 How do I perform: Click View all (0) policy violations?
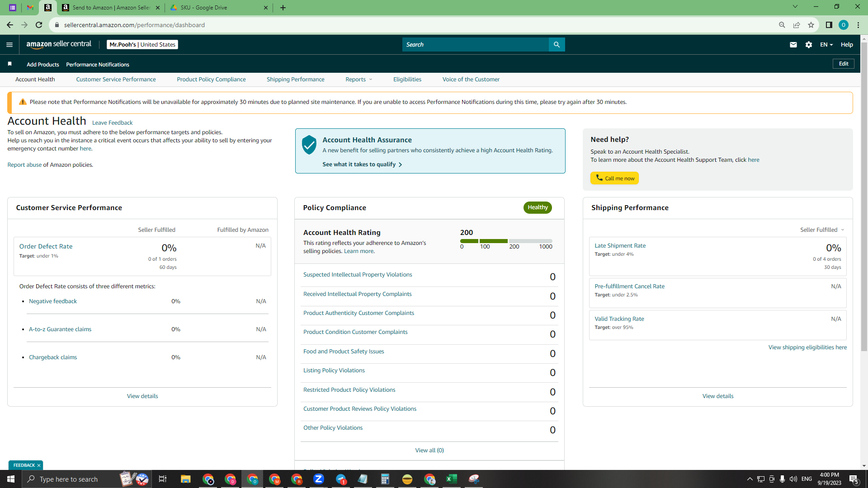point(429,450)
